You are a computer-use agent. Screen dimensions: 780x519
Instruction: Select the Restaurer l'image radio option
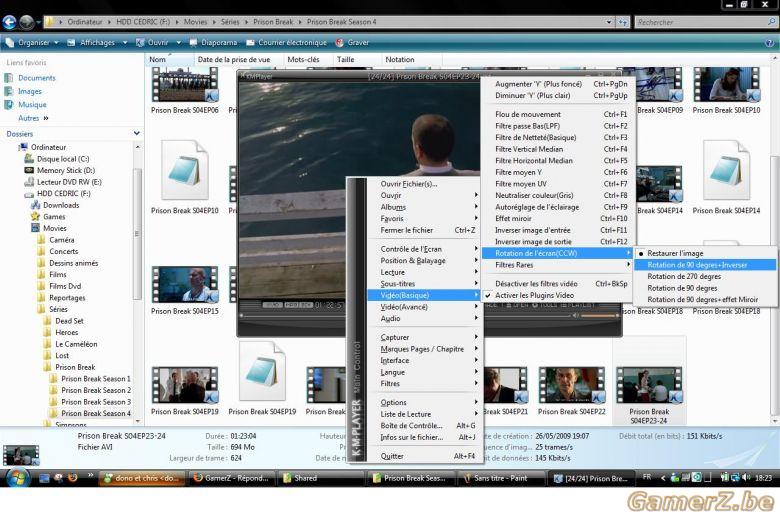tap(705, 253)
